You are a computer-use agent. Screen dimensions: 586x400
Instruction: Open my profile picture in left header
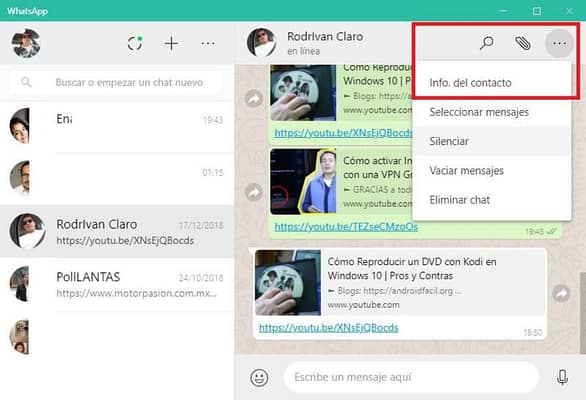point(26,43)
